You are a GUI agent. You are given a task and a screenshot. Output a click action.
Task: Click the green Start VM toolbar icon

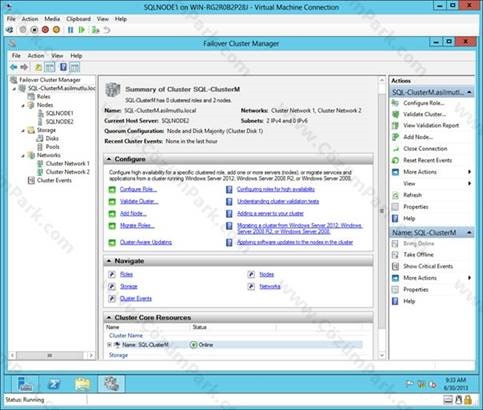81,30
